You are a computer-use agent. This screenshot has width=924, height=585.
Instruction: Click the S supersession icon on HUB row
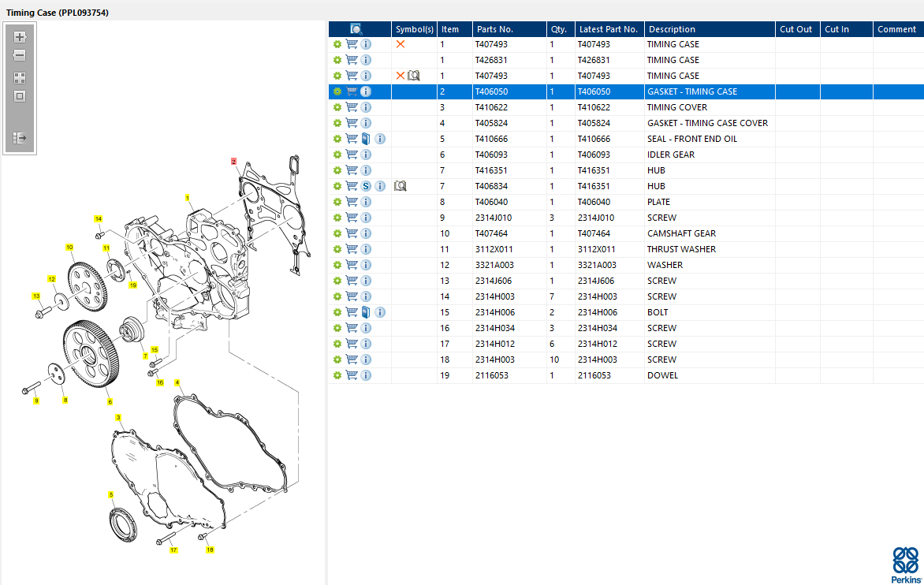[366, 186]
